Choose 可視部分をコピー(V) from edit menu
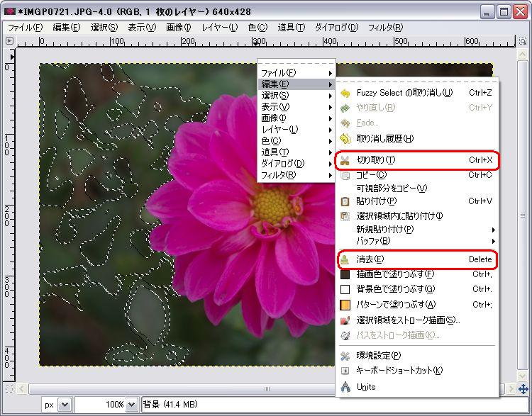Screen dimensions: 532x416 click(417, 189)
